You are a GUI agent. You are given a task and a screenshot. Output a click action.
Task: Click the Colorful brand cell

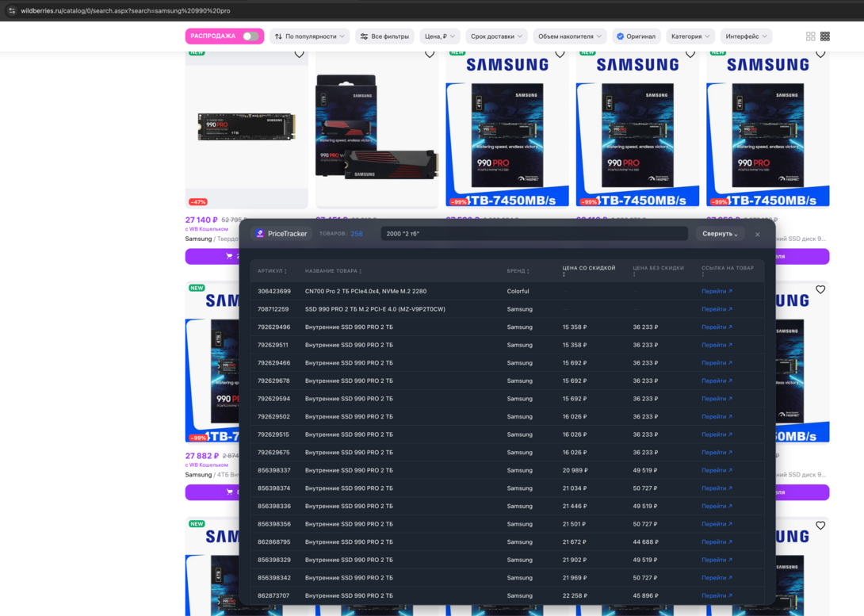(518, 292)
